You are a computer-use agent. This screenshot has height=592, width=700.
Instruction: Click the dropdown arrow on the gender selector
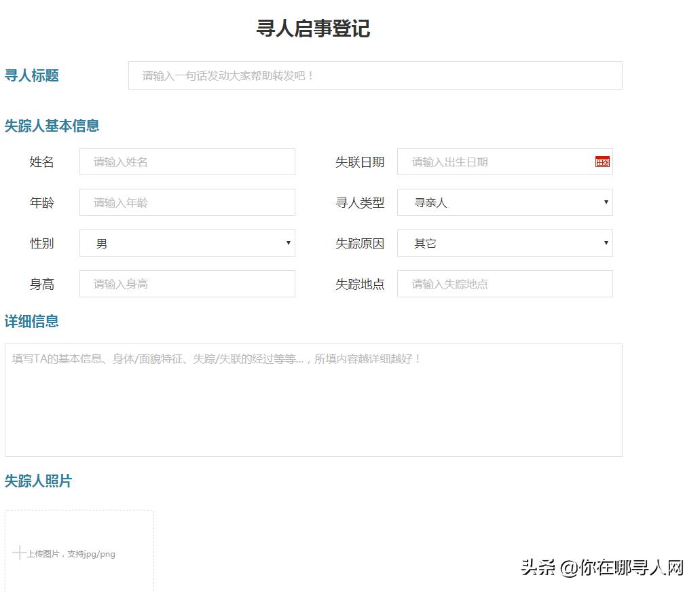click(288, 243)
